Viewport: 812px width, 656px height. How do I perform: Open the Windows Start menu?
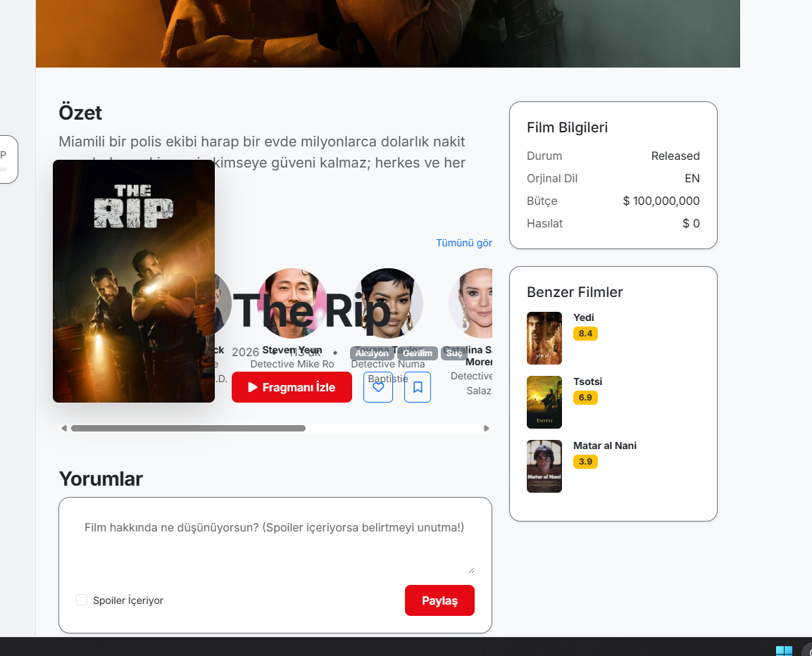(783, 650)
